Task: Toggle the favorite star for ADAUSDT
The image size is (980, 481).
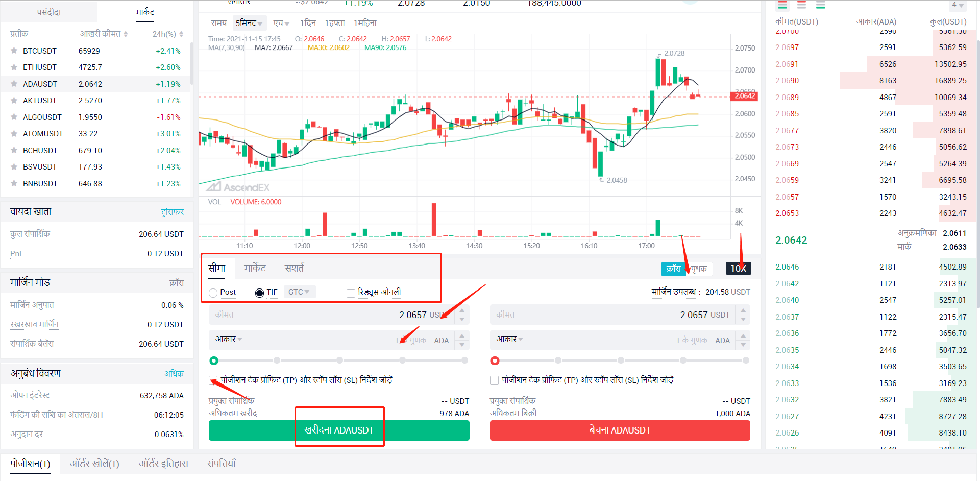Action: point(14,84)
